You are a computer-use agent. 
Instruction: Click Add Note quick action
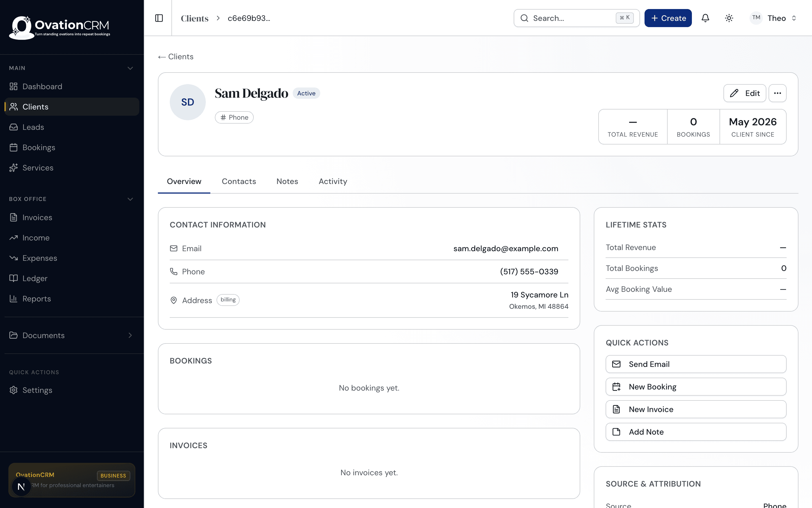(696, 432)
